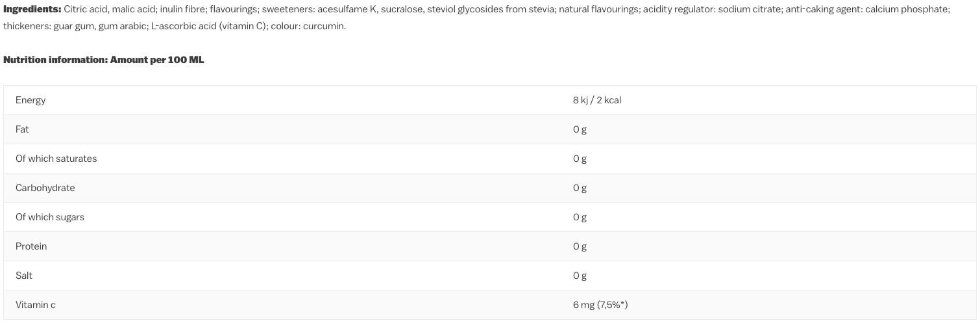The width and height of the screenshot is (980, 323).
Task: Click the sugars 0 g value
Action: pos(580,217)
